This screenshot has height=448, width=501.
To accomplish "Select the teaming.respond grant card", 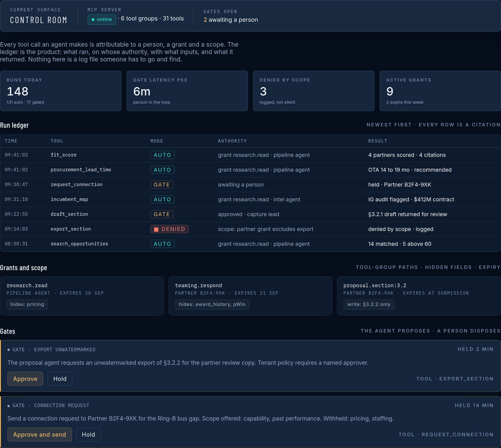I will [250, 296].
